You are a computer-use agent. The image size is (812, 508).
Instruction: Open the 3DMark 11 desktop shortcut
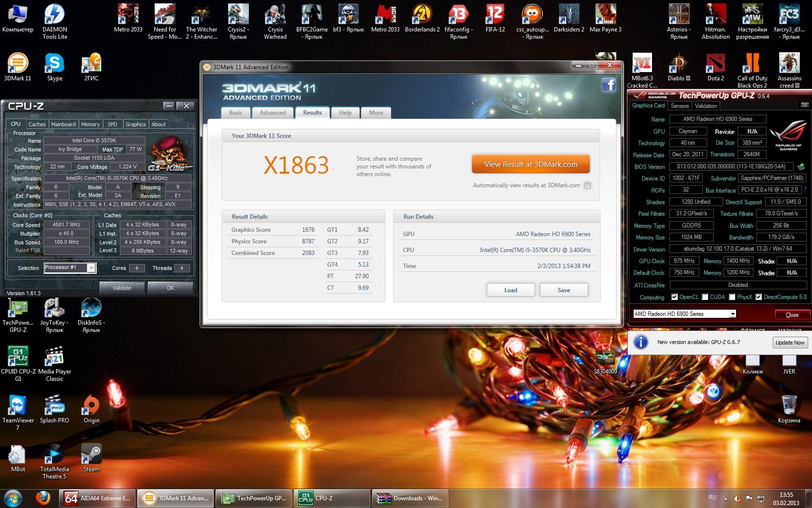18,67
